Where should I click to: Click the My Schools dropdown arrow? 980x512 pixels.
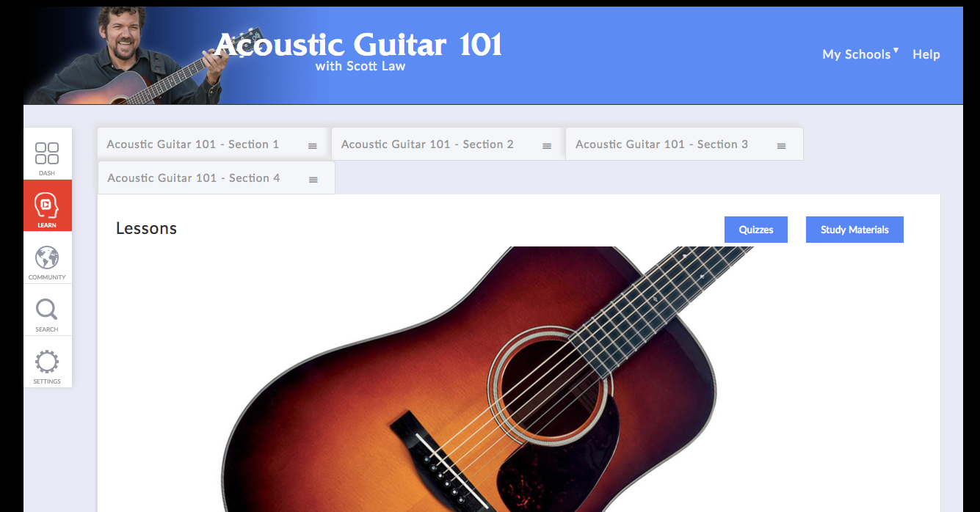pyautogui.click(x=896, y=51)
